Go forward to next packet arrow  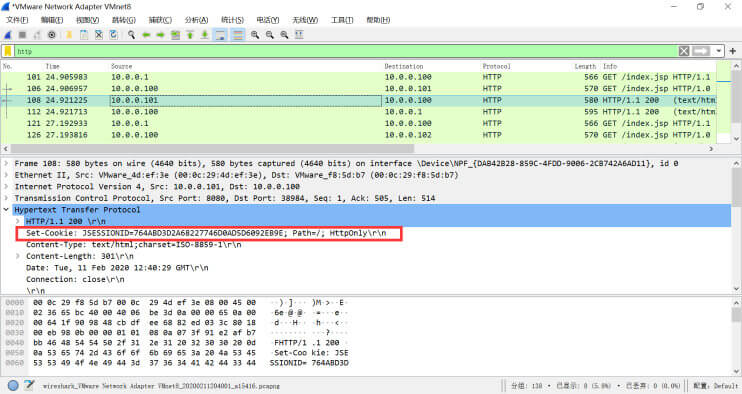point(160,35)
